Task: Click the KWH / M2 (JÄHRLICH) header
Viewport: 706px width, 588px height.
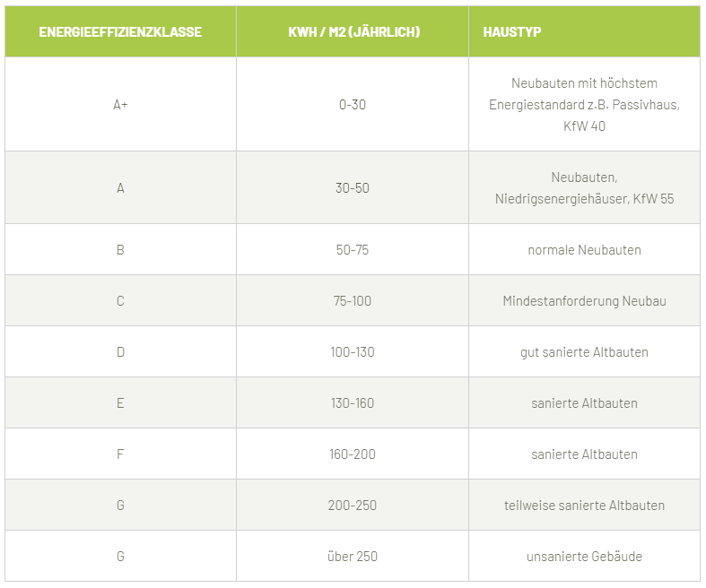Action: click(353, 32)
